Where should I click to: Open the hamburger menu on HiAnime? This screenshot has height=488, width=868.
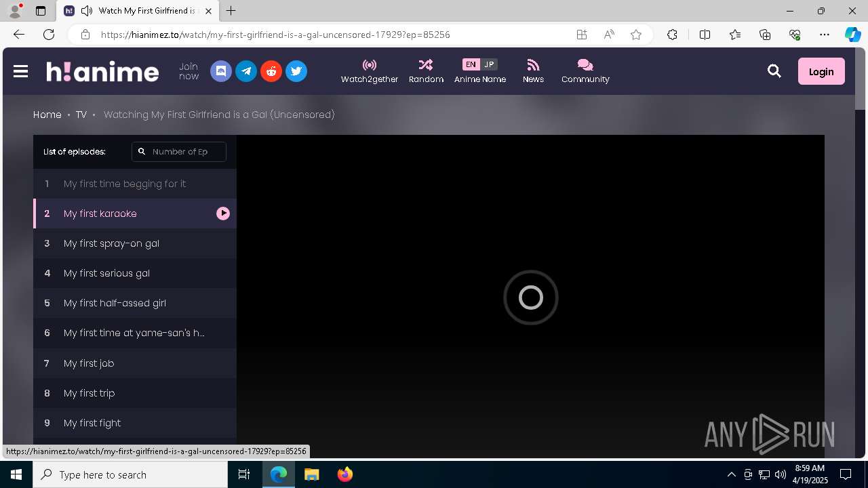pyautogui.click(x=20, y=71)
